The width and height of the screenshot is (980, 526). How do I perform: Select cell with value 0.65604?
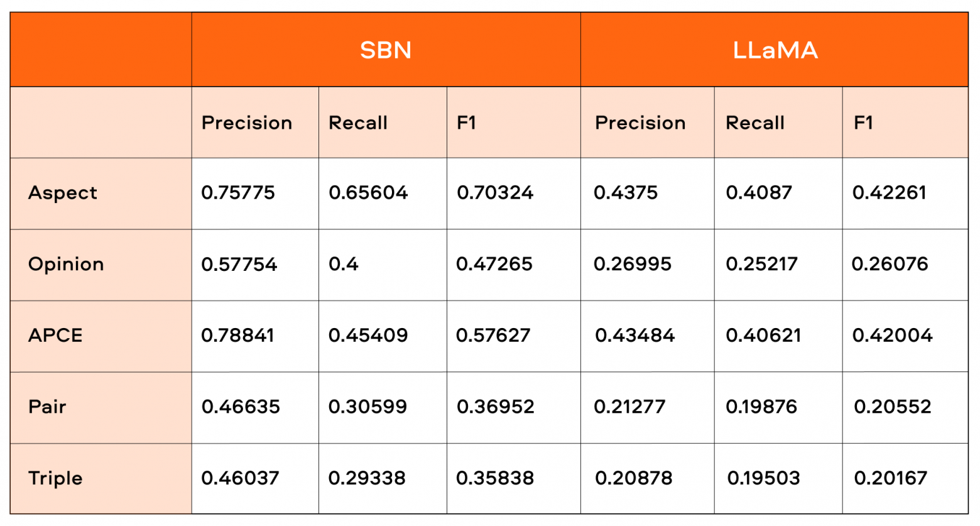coord(368,193)
